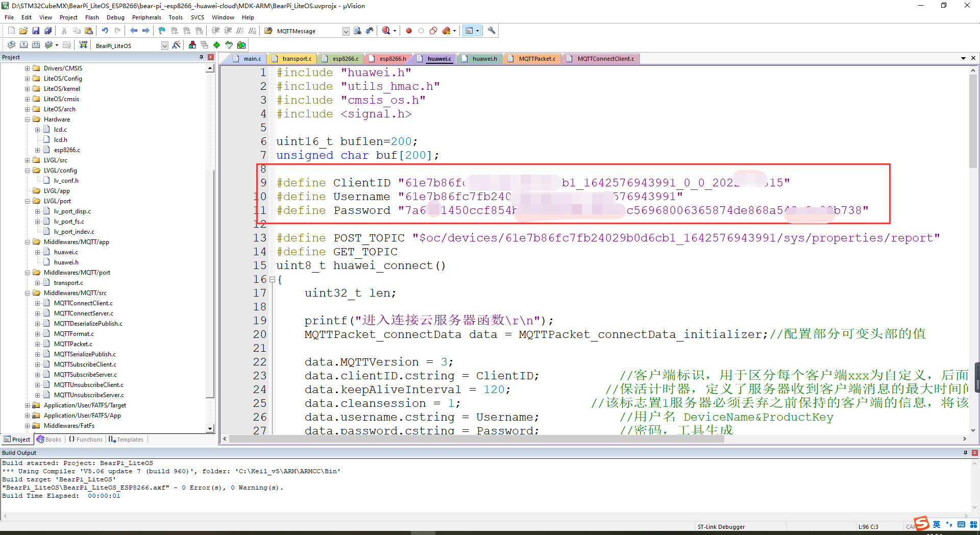Close the Build Output panel
980x535 pixels.
(975, 453)
